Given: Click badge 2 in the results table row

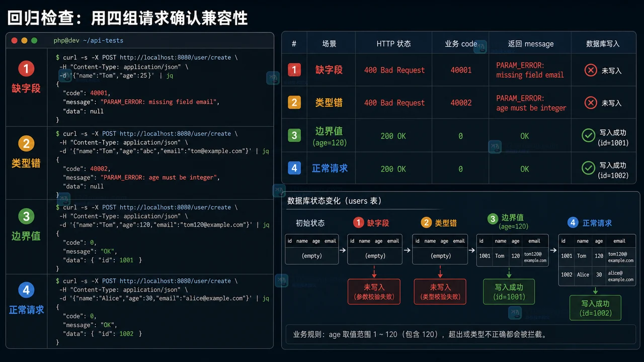Looking at the screenshot, I should [294, 103].
